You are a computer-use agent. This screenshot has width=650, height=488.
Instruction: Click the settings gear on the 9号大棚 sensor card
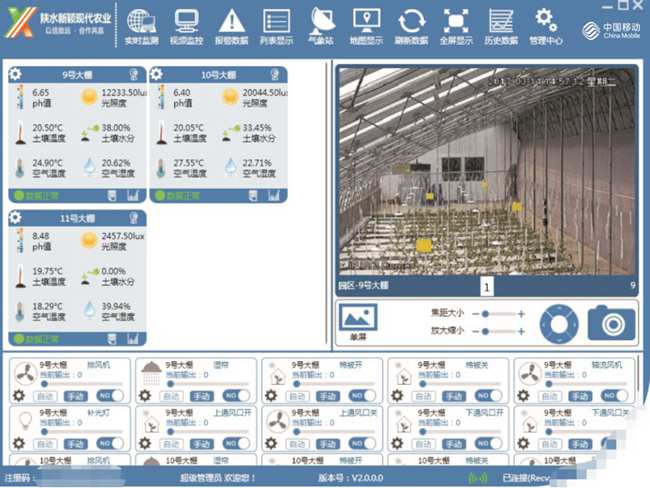click(x=15, y=74)
